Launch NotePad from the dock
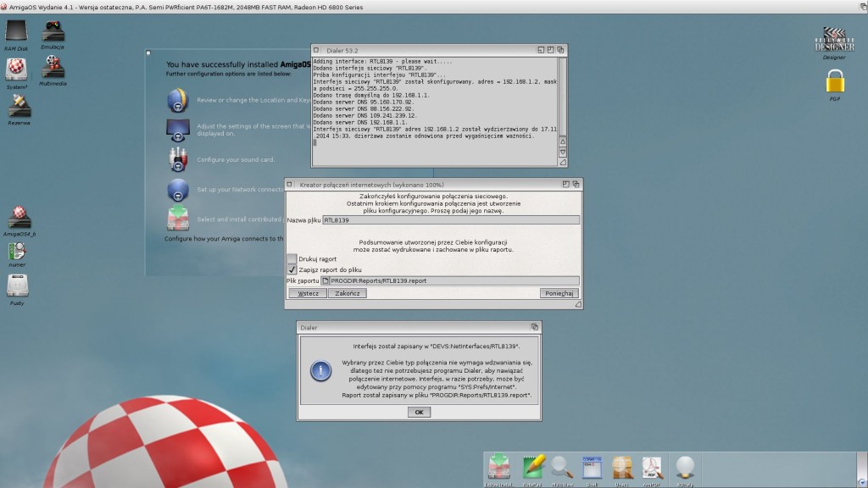Screen dimensions: 868x488 click(x=533, y=467)
